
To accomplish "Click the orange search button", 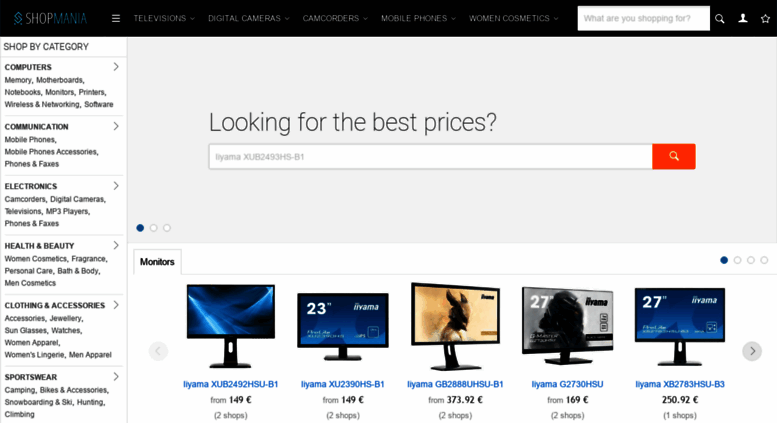I will pos(673,157).
